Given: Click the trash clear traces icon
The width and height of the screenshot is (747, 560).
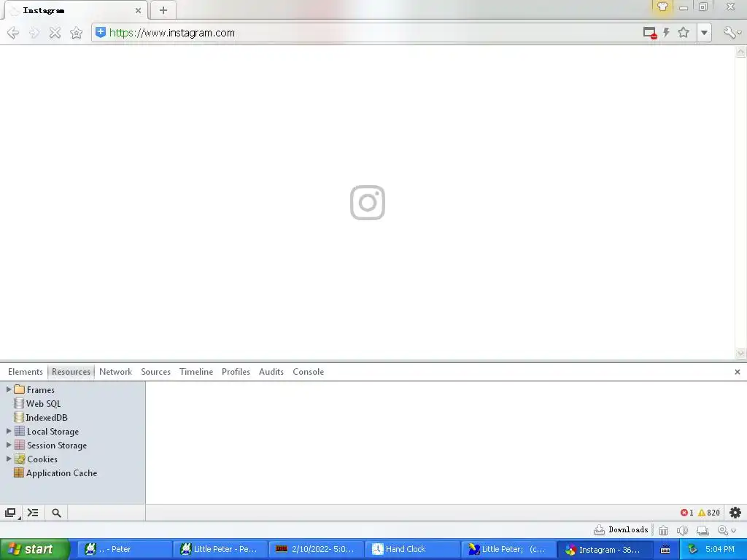Looking at the screenshot, I should click(x=663, y=530).
